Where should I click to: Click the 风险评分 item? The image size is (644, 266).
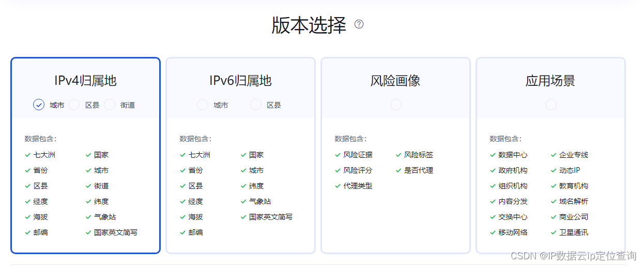tap(358, 170)
